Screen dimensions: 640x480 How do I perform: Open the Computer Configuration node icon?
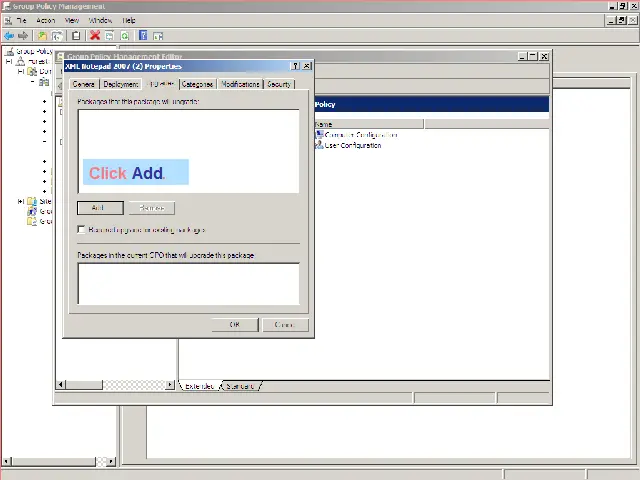(320, 135)
